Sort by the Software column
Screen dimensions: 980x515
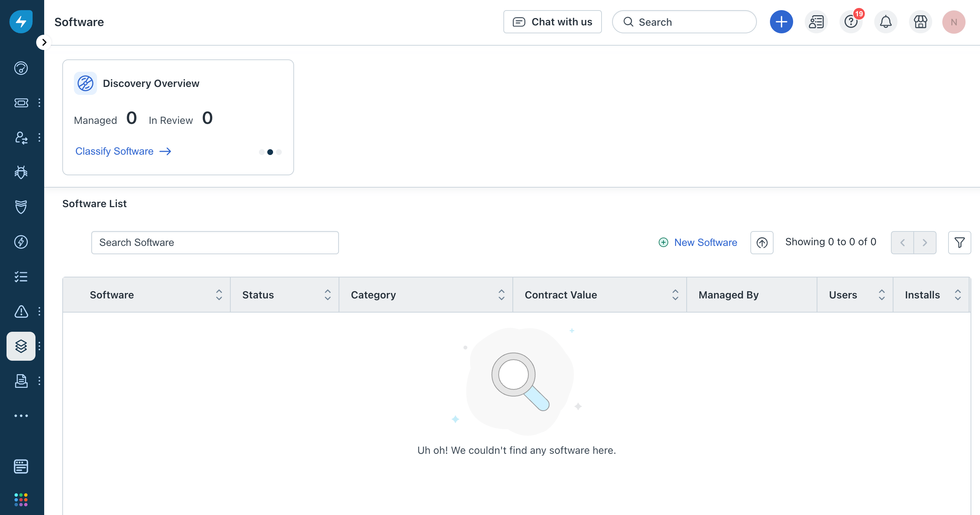pyautogui.click(x=219, y=295)
